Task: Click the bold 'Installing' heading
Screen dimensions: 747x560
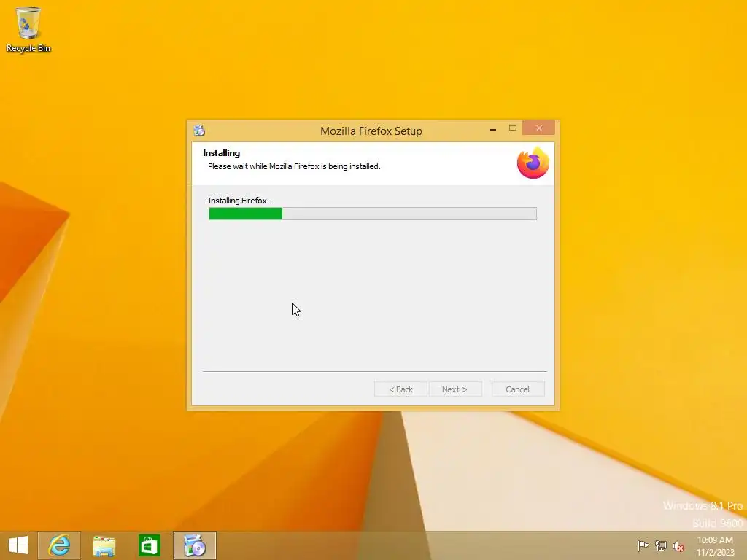Action: (222, 153)
